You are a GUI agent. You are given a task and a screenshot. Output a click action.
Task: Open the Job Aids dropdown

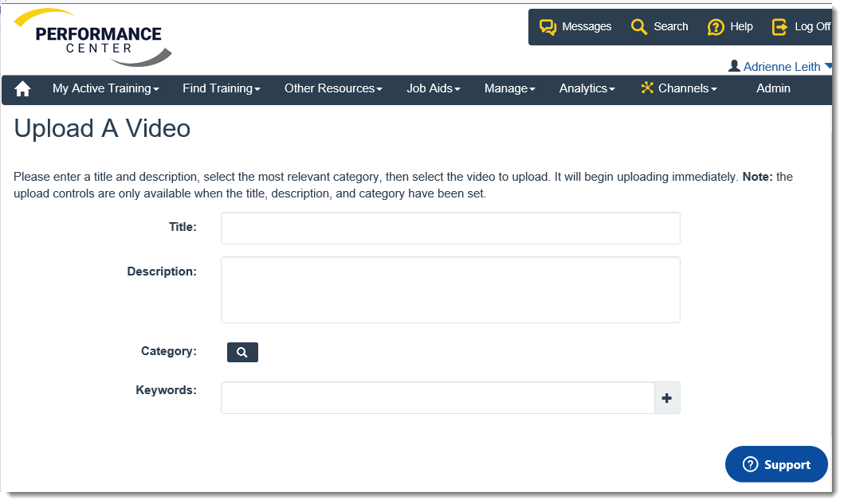point(434,88)
